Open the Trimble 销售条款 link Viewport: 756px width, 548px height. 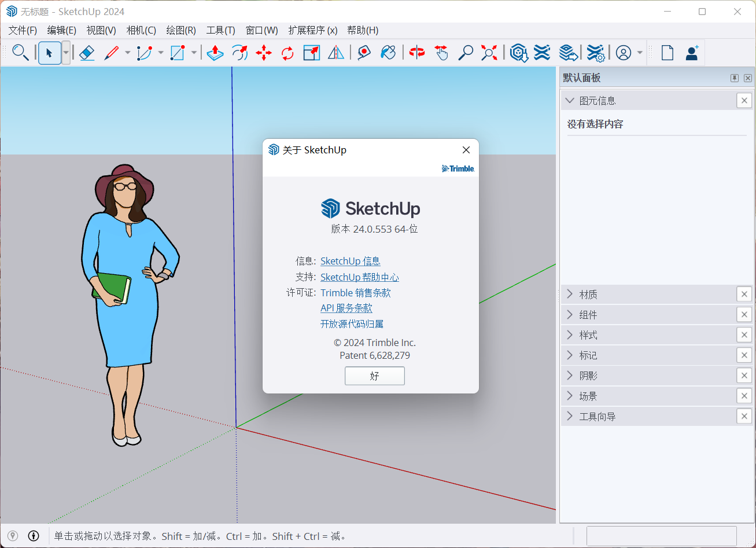click(x=356, y=293)
